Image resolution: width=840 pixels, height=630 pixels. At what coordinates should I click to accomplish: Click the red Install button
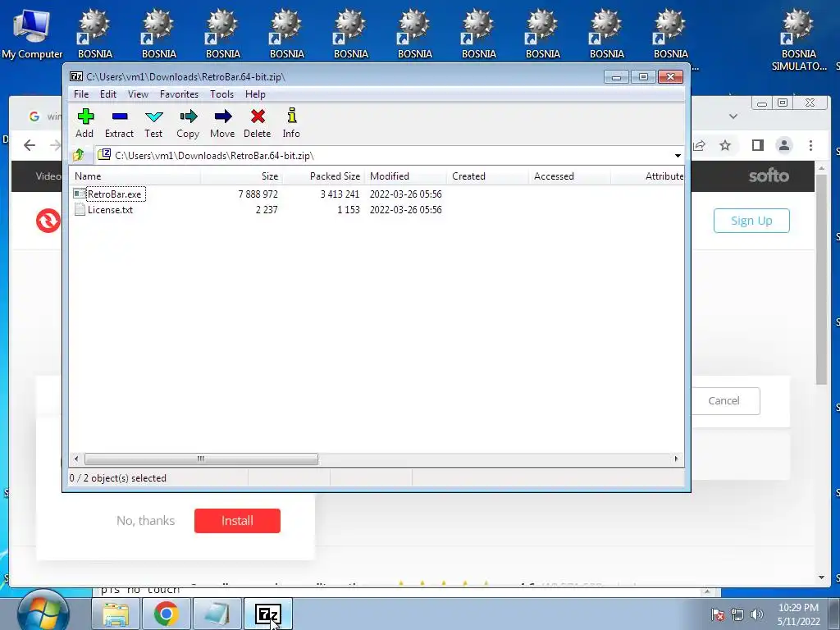(x=237, y=521)
